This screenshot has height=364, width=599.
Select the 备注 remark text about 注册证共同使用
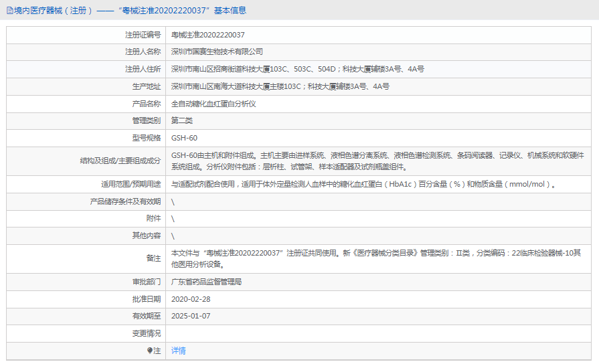[x=376, y=258]
